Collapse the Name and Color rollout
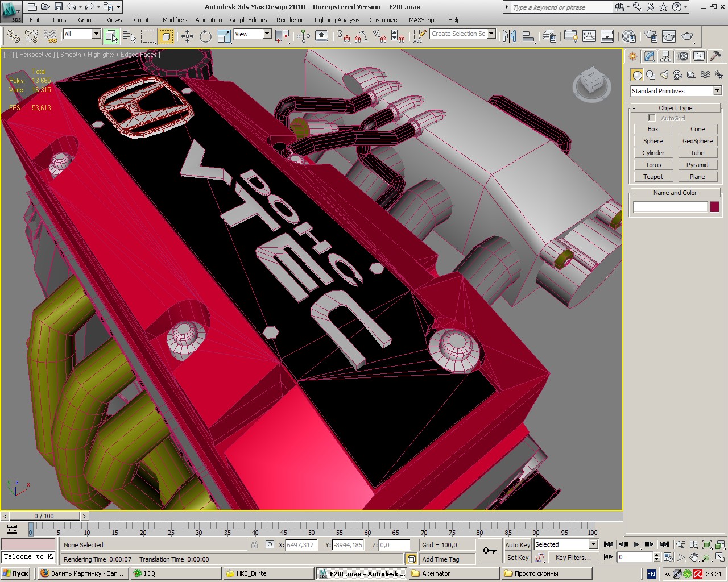728x582 pixels. pyautogui.click(x=676, y=193)
